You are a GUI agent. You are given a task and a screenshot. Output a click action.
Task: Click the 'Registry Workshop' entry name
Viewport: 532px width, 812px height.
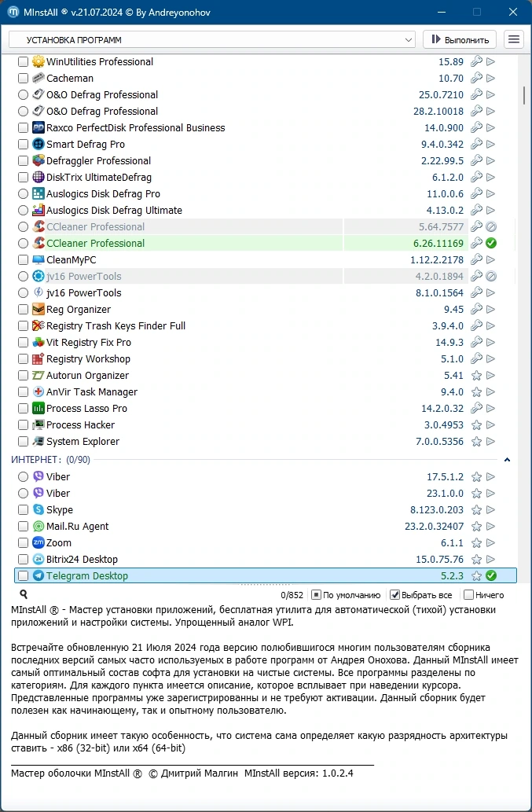[88, 359]
